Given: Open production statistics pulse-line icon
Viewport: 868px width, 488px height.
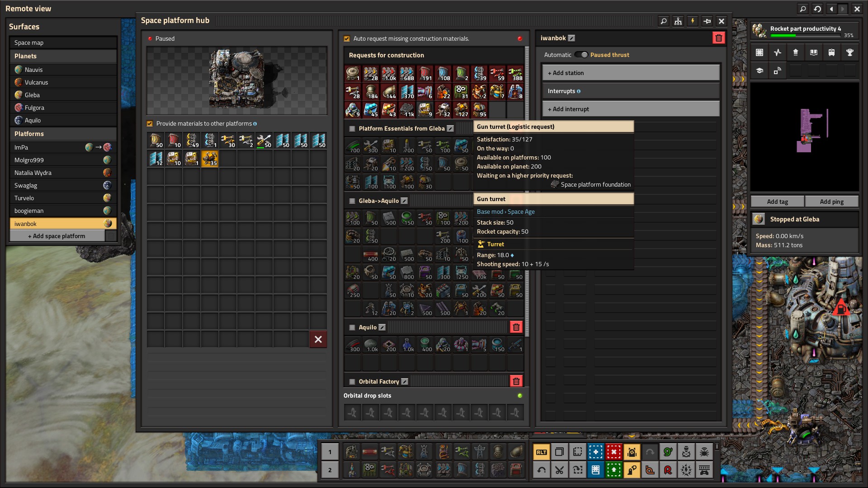Looking at the screenshot, I should 778,52.
